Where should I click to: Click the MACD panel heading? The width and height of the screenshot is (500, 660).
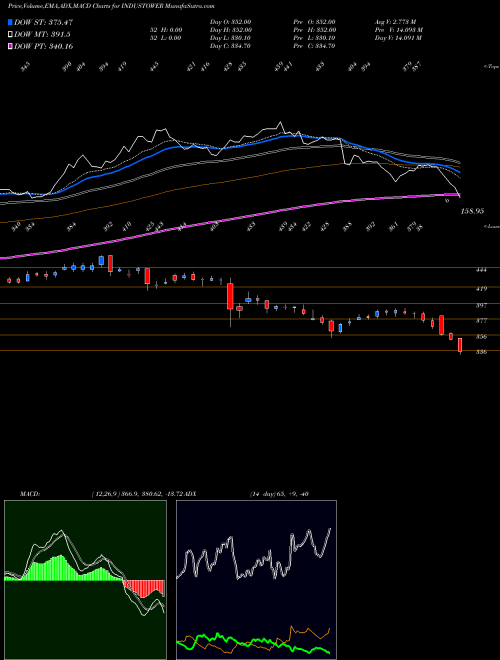coord(29,494)
